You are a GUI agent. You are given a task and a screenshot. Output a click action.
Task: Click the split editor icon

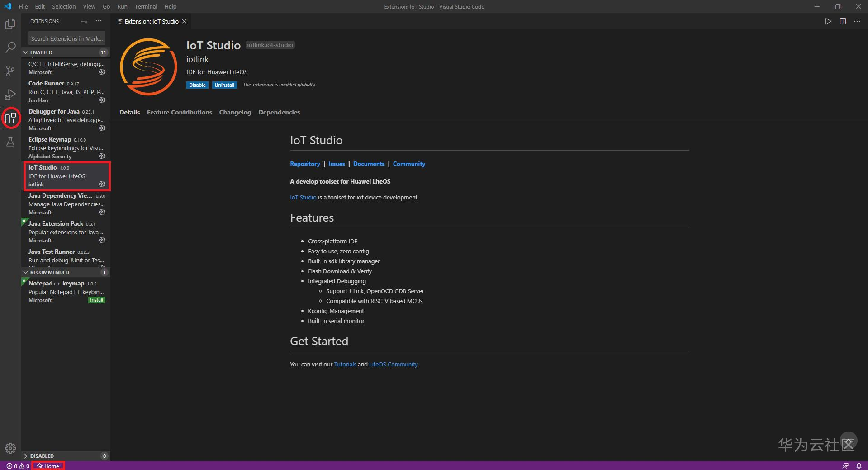843,21
